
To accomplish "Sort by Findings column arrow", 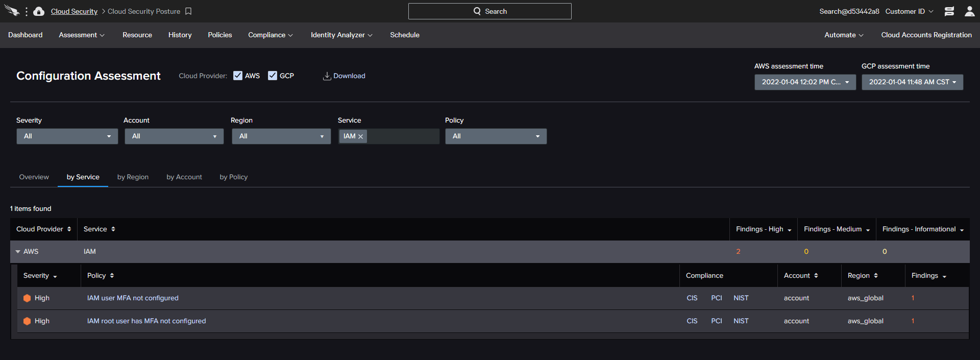I will 944,276.
